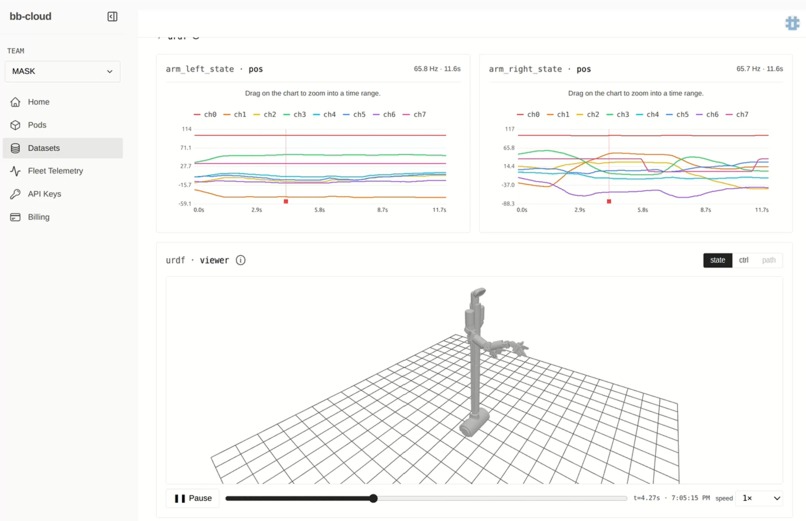Toggle ch1 in arm_right_state legend
The width and height of the screenshot is (806, 521).
click(558, 115)
